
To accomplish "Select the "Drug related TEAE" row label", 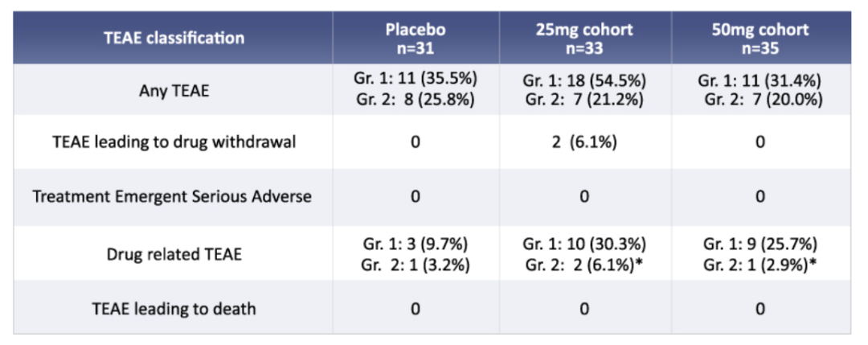I will [x=174, y=254].
